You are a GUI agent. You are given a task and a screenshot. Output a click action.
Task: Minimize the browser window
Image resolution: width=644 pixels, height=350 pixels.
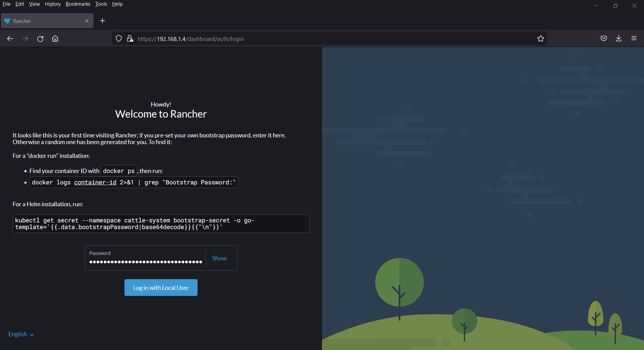(596, 6)
